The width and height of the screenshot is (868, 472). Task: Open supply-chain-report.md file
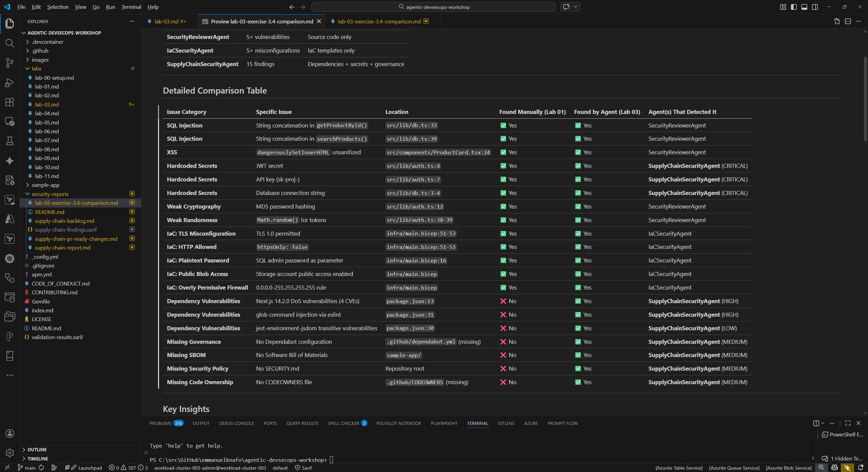[x=62, y=248]
